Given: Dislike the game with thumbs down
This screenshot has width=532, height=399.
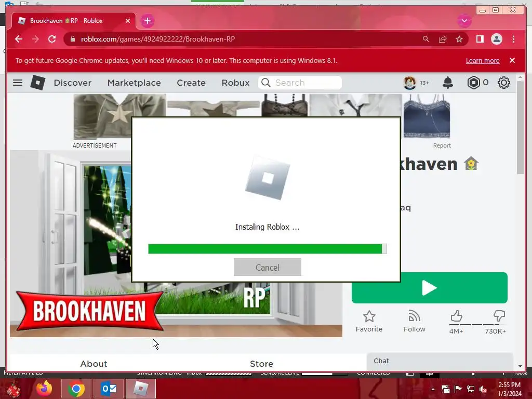Looking at the screenshot, I should tap(499, 316).
